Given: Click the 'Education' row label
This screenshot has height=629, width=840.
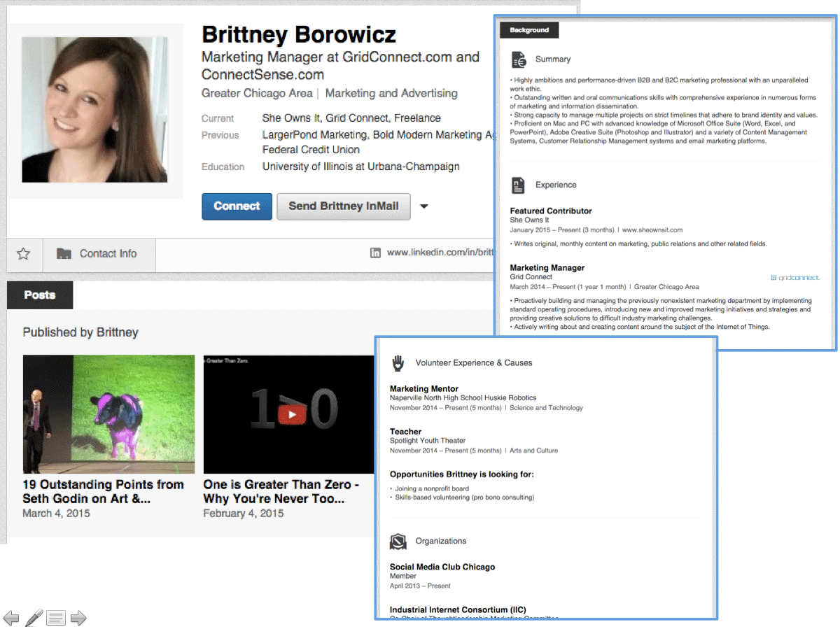Looking at the screenshot, I should [x=223, y=167].
